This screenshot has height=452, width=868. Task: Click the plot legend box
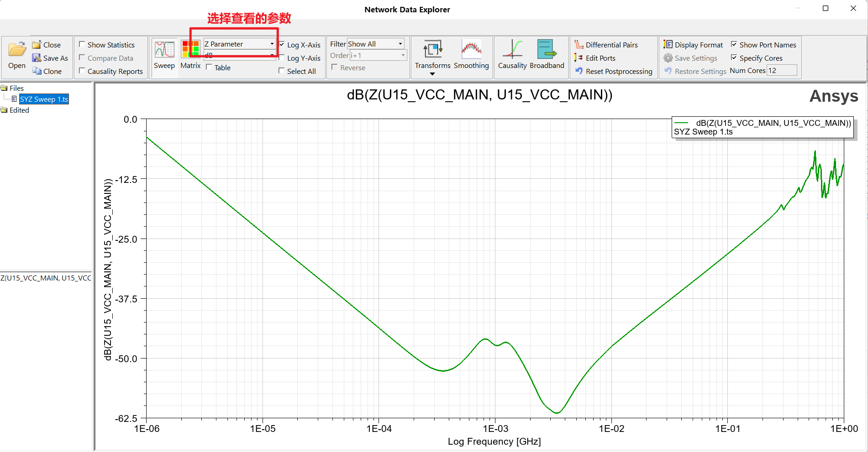[763, 127]
